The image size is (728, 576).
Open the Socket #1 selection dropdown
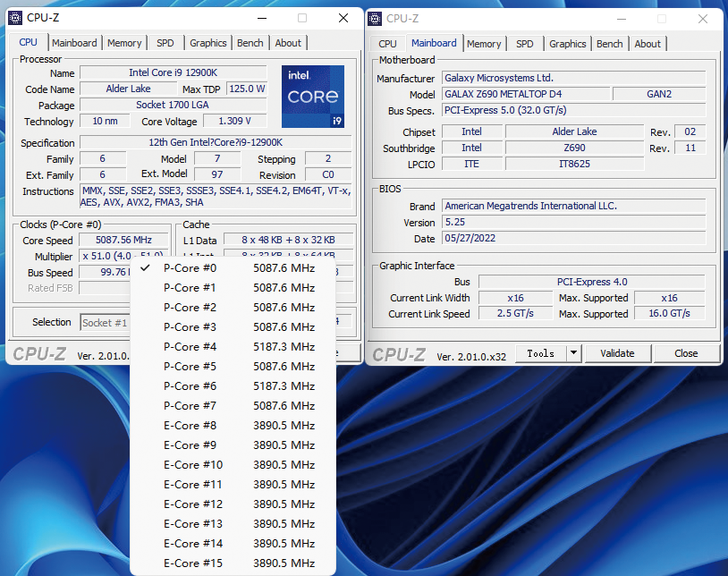coord(105,323)
